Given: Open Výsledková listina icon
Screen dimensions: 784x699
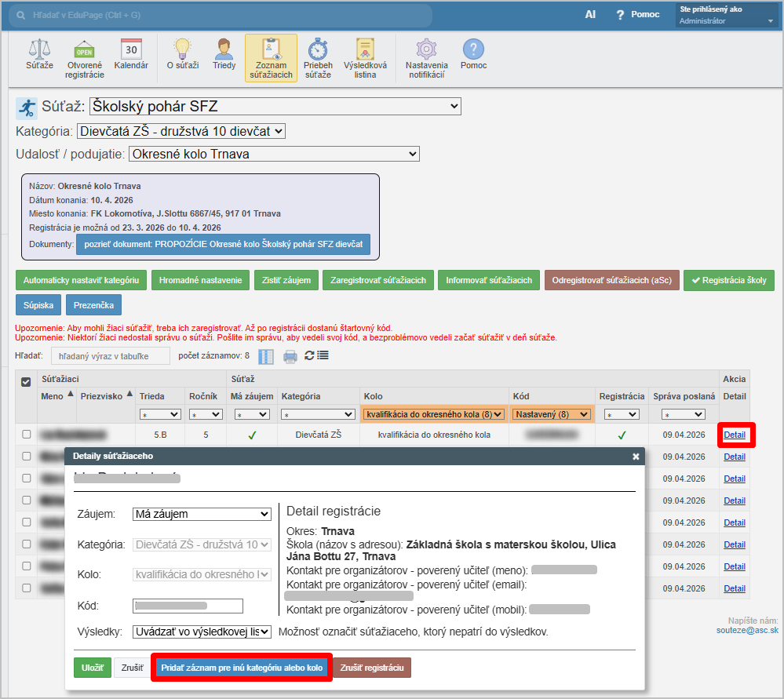Looking at the screenshot, I should pyautogui.click(x=364, y=58).
